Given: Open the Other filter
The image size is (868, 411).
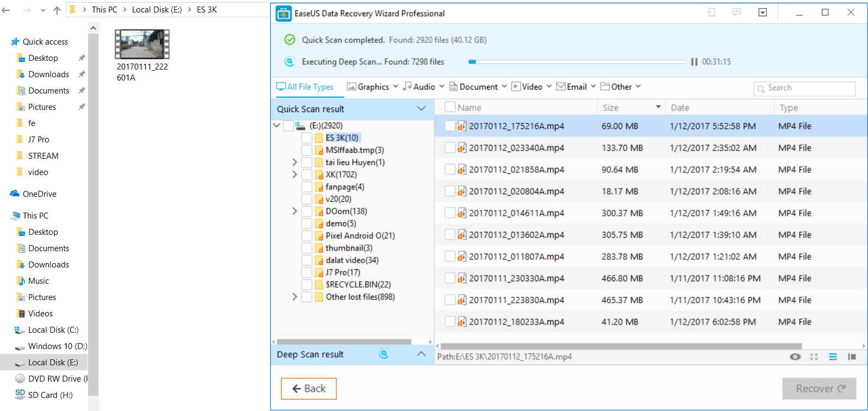Looking at the screenshot, I should click(621, 87).
